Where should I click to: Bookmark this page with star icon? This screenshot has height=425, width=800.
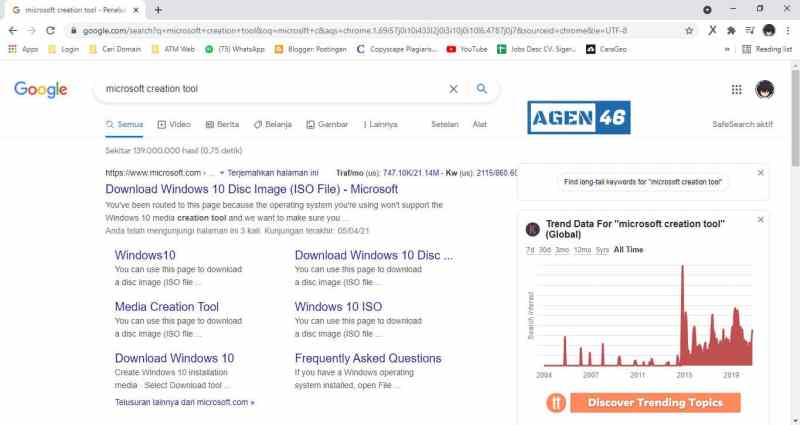pyautogui.click(x=689, y=31)
